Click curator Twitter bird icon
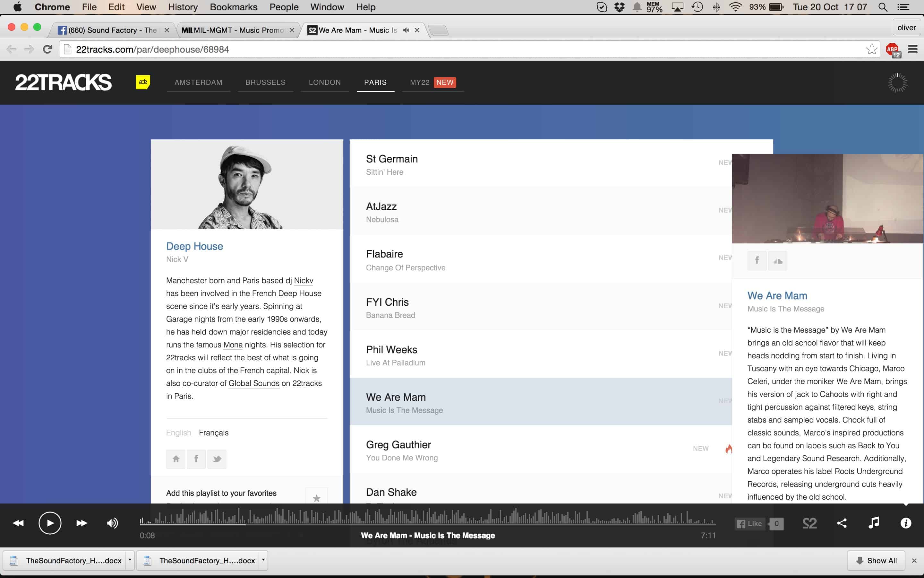 217,459
